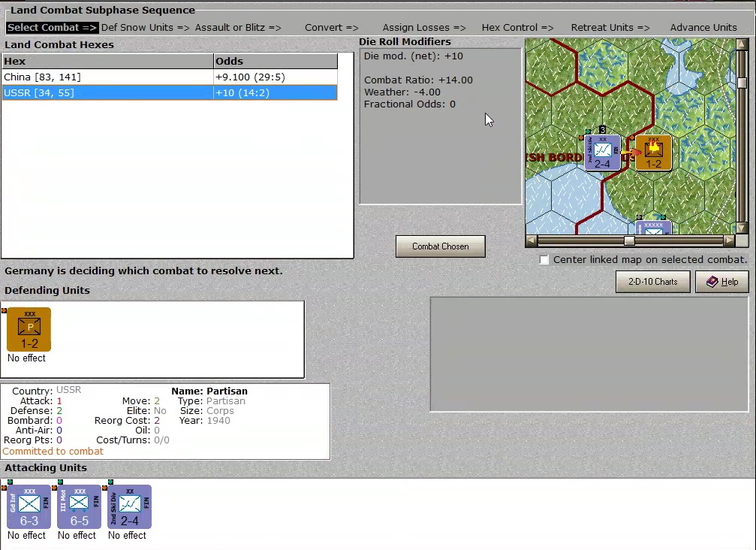Click the Year: 1940 field
Screen dimensions: 756x550
coord(206,421)
